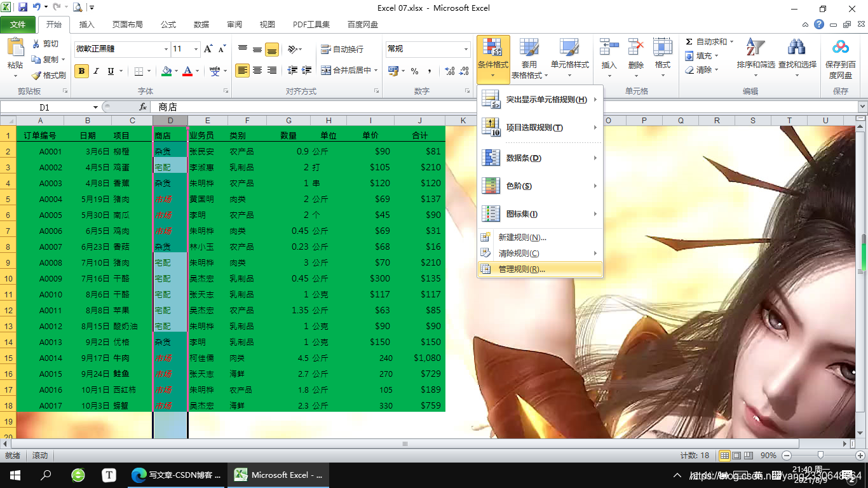Switch to the Formulas (公式) tab
Viewport: 868px width, 488px height.
pos(168,25)
